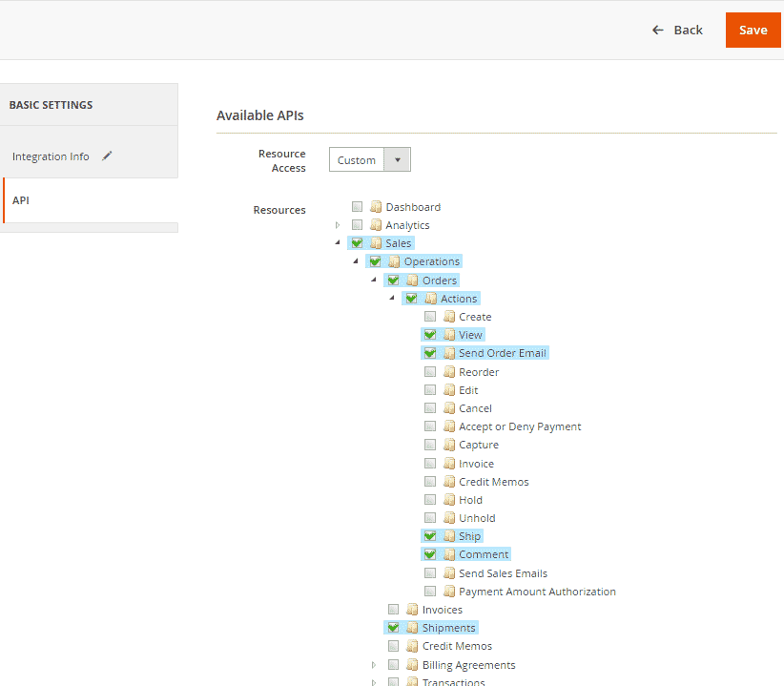Viewport: 784px width, 686px height.
Task: Click the Edit folder icon
Action: point(449,389)
